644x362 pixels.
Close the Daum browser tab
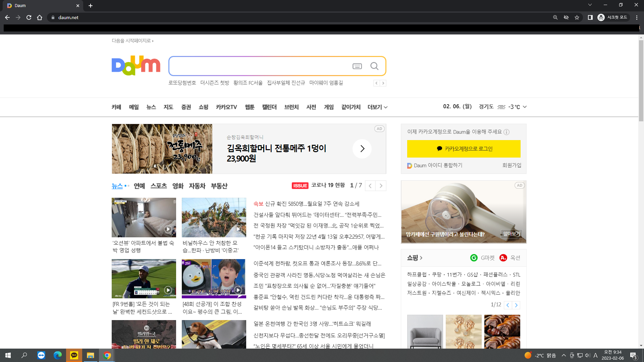pos(78,6)
